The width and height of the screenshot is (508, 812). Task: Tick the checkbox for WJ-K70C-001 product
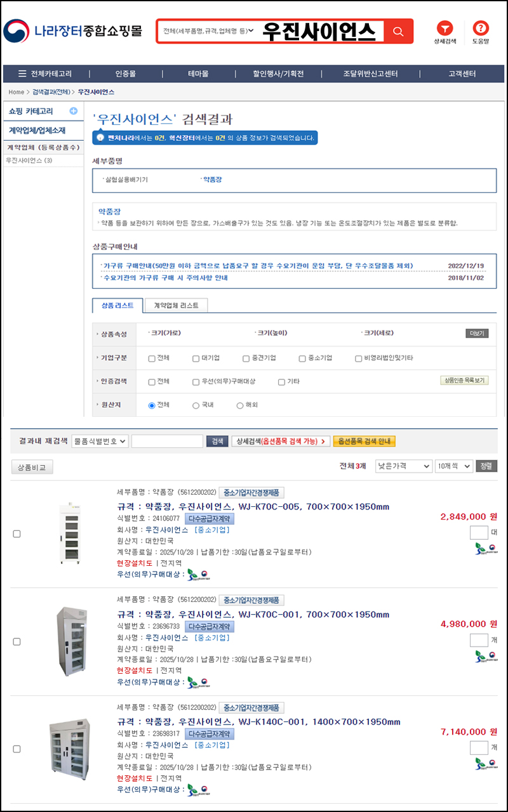click(17, 641)
